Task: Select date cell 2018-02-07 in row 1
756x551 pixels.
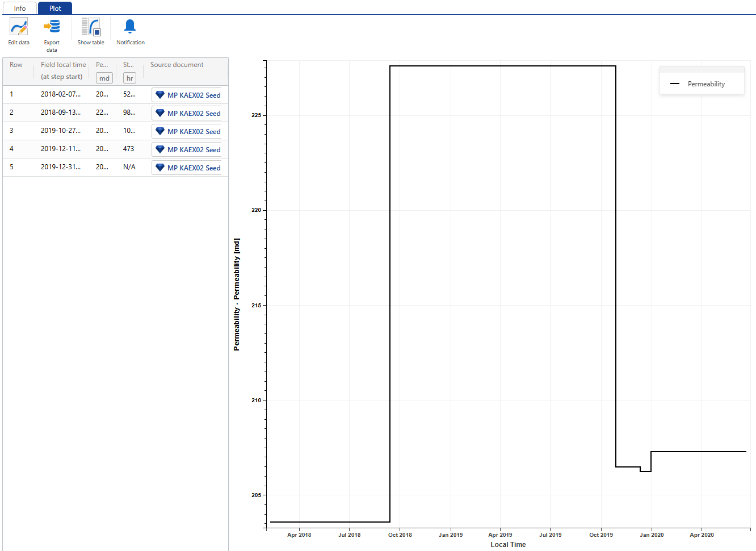Action: tap(61, 94)
